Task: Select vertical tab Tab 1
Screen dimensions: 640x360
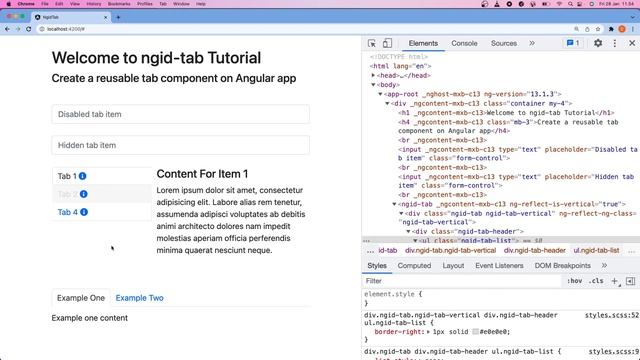Action: (102, 176)
